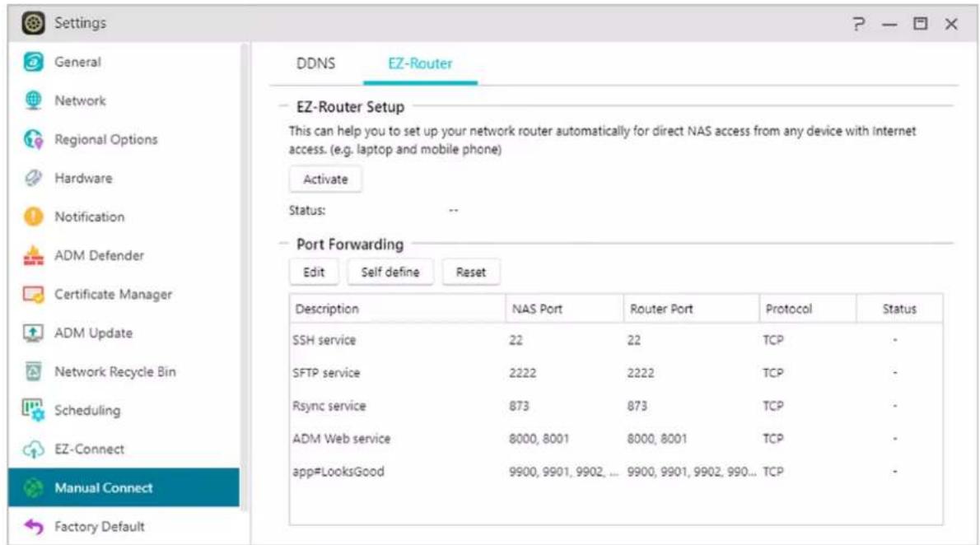Select Hardware in the sidebar
This screenshot has width=980, height=545.
83,178
